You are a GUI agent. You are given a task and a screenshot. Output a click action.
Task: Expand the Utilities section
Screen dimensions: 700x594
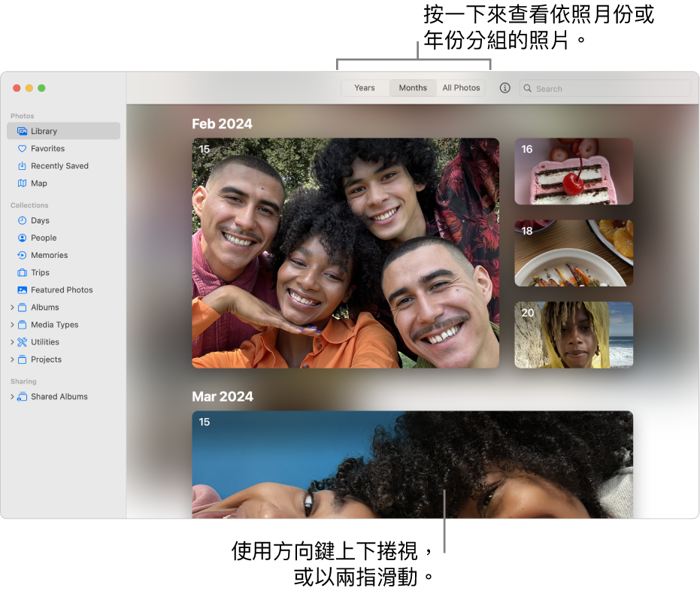pyautogui.click(x=12, y=342)
